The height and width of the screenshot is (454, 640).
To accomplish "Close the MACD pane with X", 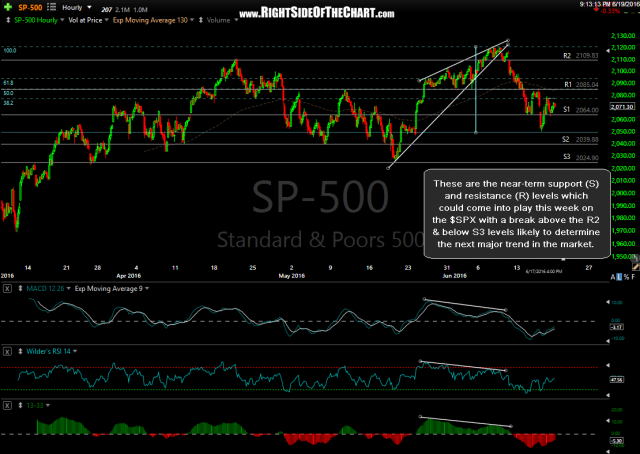I will [7, 289].
